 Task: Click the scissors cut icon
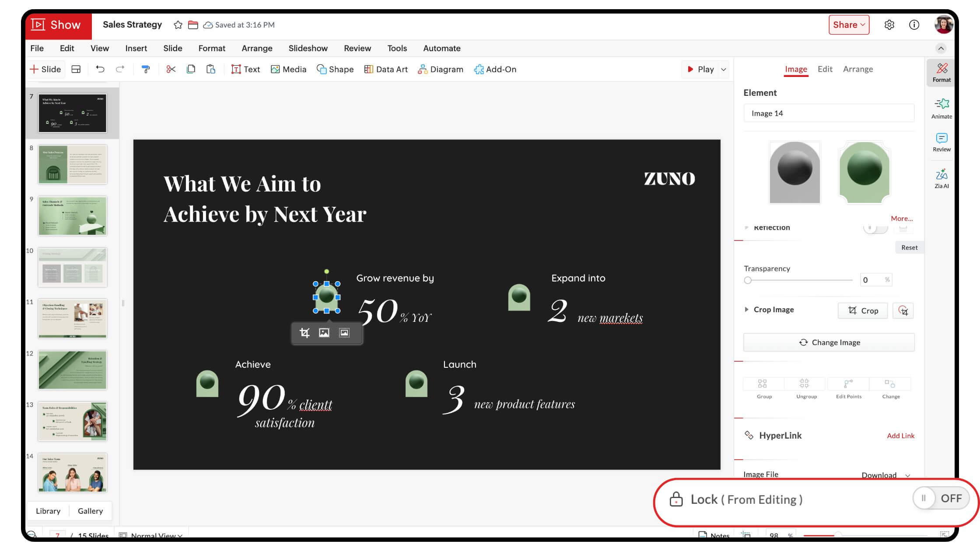171,69
